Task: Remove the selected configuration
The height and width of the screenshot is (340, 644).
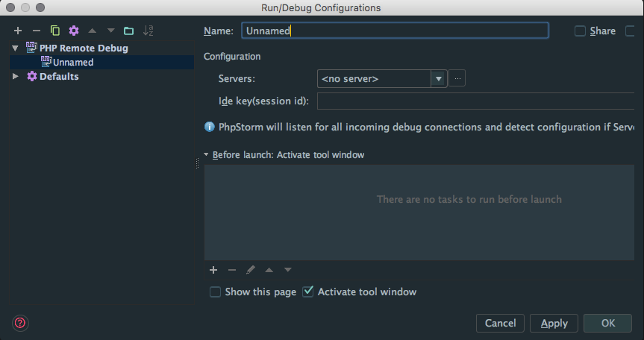Action: [x=37, y=31]
